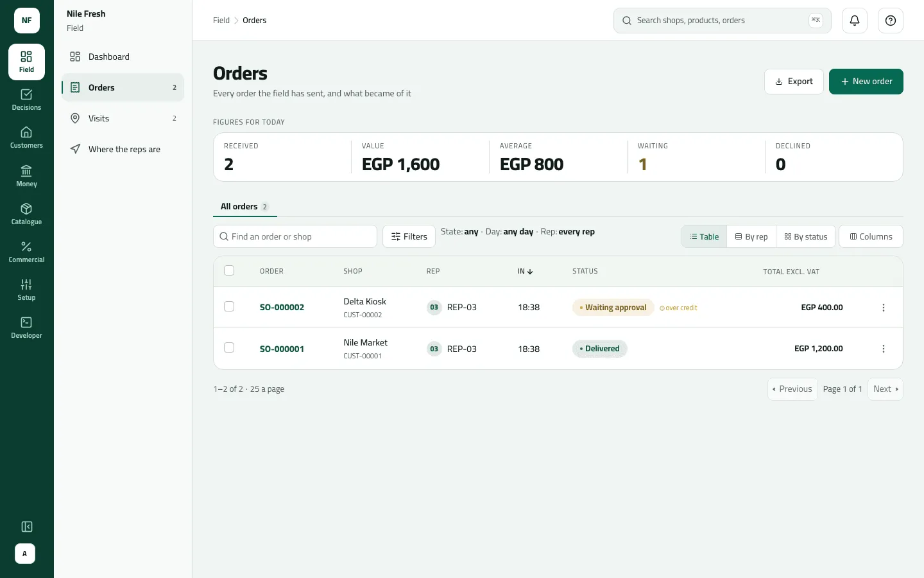Viewport: 924px width, 578px height.
Task: Open order link SO-000002
Action: (x=282, y=308)
